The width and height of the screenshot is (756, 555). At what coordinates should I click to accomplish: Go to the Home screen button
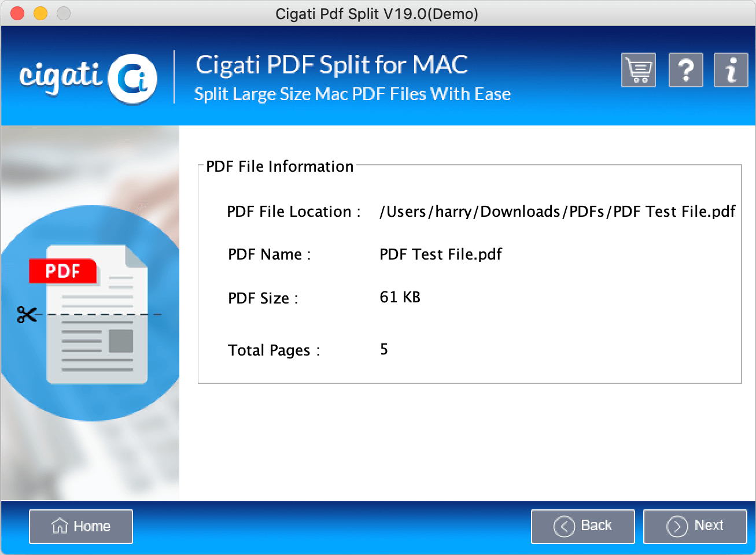tap(81, 527)
